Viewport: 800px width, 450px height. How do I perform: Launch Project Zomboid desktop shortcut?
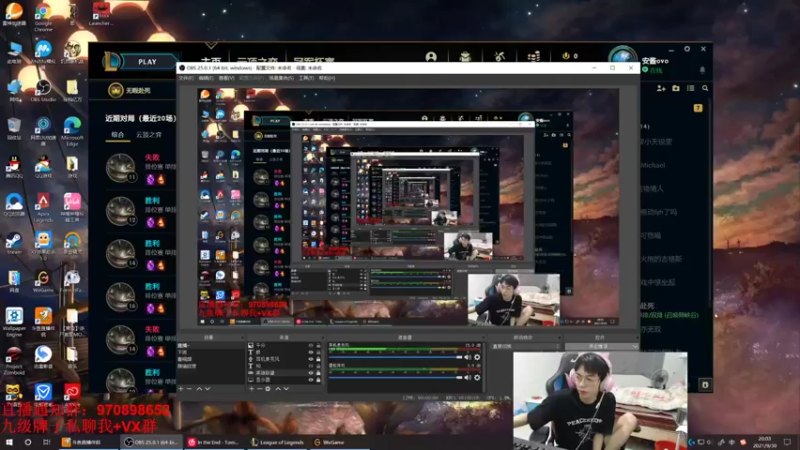click(14, 361)
